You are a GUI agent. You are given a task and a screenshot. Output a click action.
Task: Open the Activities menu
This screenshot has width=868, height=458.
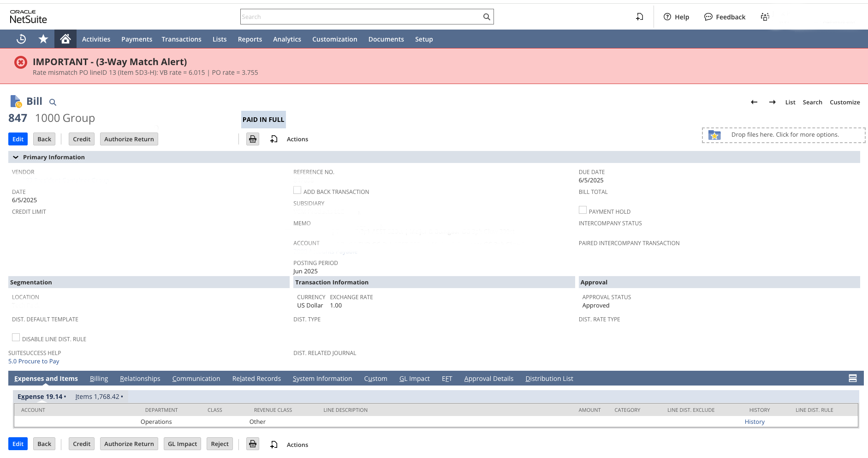pos(96,39)
